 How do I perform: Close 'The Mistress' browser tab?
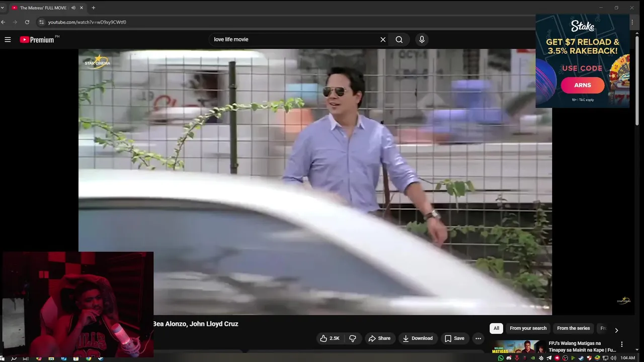(x=82, y=8)
